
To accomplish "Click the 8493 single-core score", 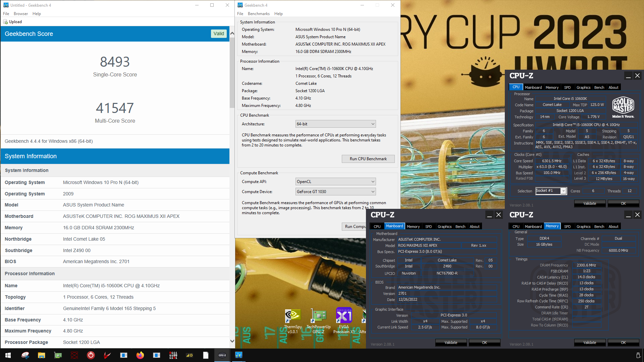I will click(x=115, y=62).
